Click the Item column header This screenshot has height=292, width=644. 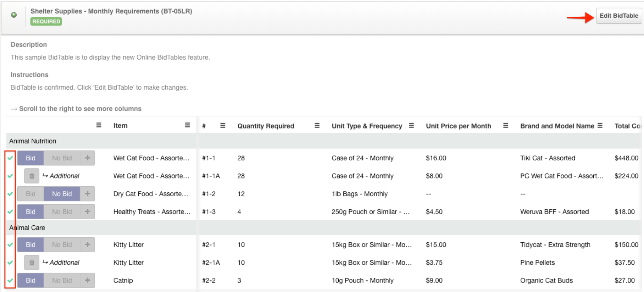[120, 125]
